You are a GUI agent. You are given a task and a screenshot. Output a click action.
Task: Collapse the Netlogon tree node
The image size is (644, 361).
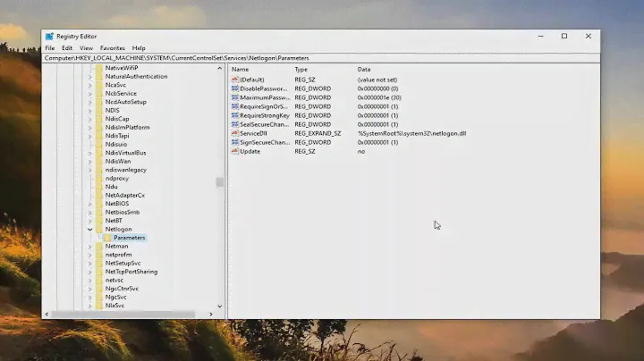click(89, 229)
